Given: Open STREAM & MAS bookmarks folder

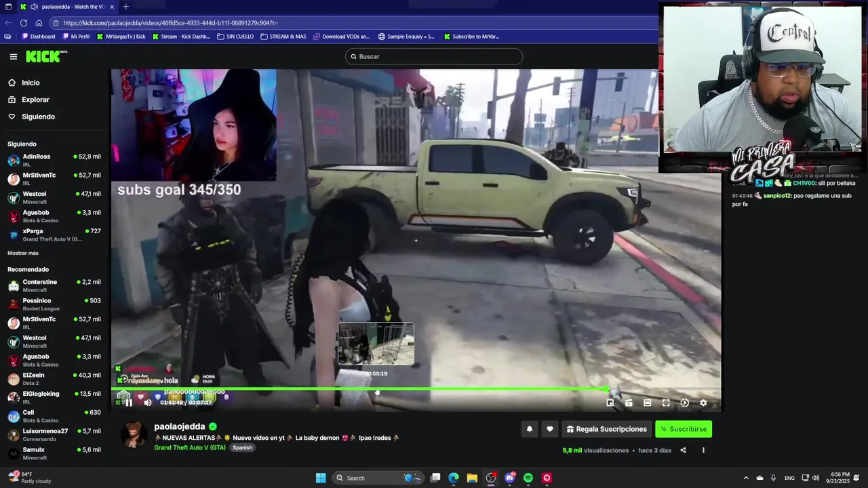Looking at the screenshot, I should point(283,37).
